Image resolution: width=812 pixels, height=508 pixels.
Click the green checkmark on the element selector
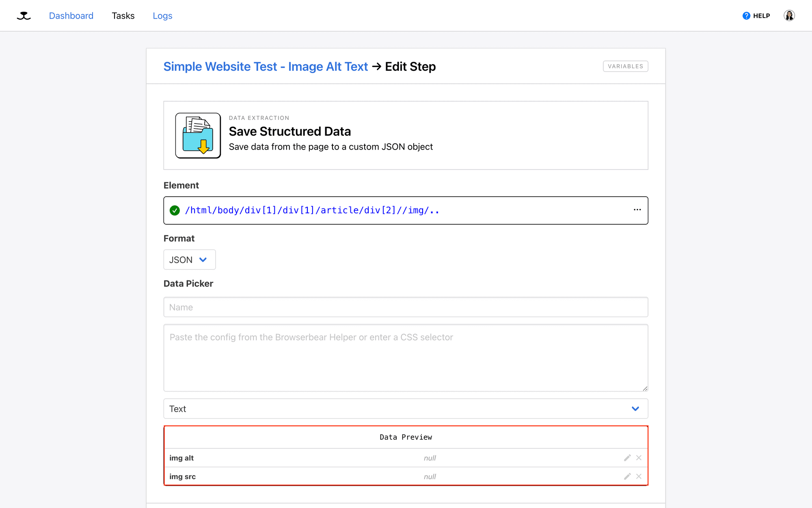click(x=175, y=210)
